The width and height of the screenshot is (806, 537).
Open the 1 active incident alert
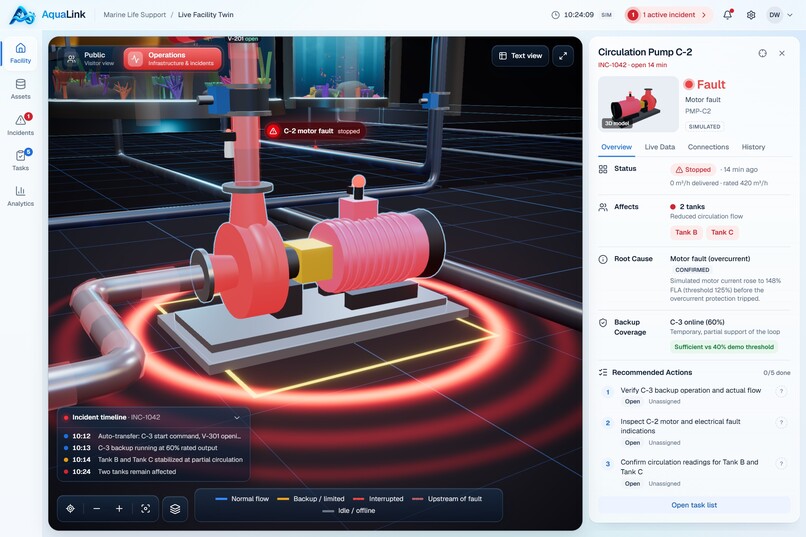click(669, 15)
